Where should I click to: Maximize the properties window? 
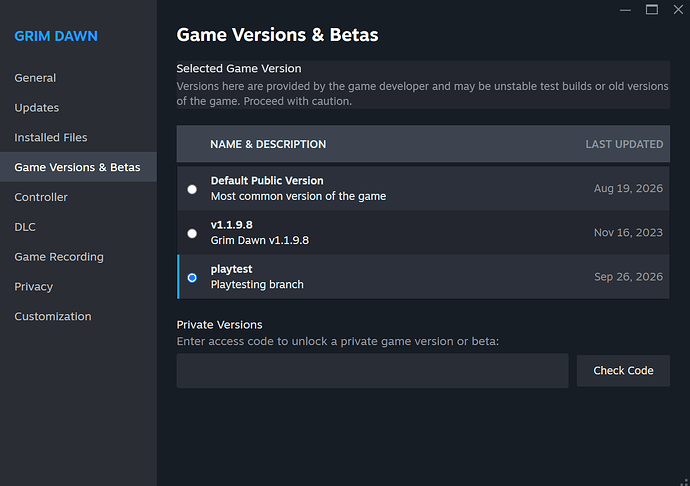652,10
